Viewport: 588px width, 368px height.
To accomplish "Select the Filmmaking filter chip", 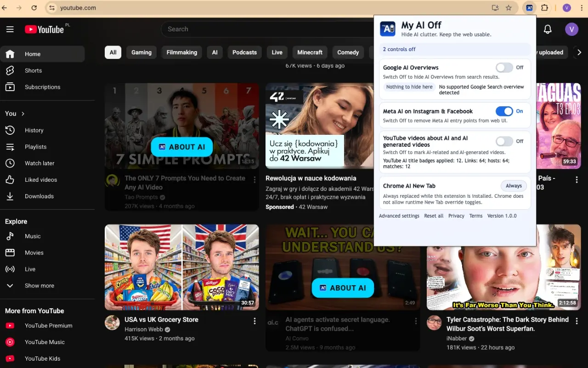I will click(x=182, y=52).
